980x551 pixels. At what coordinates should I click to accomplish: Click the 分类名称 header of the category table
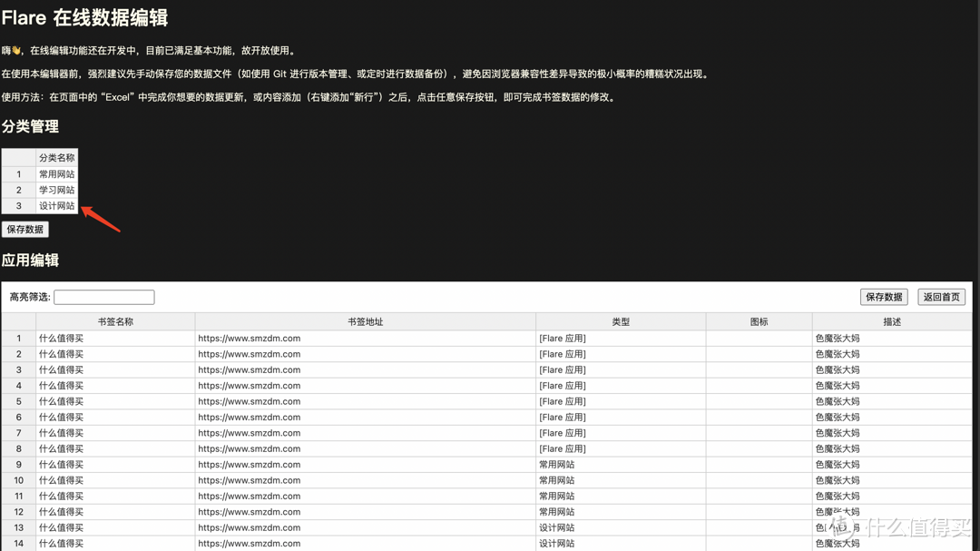click(57, 158)
